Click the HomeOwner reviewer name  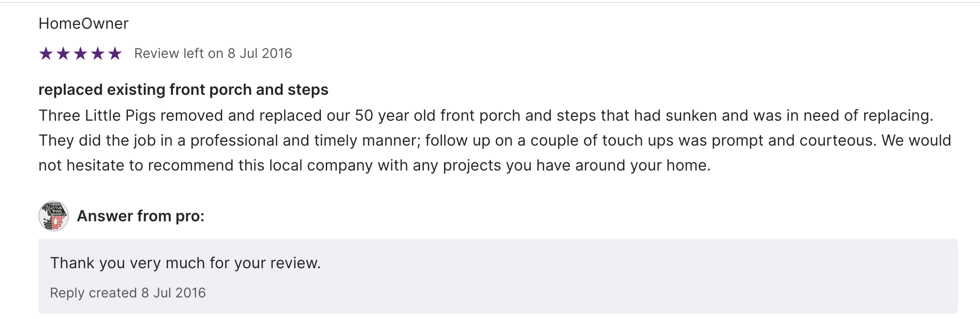(83, 23)
